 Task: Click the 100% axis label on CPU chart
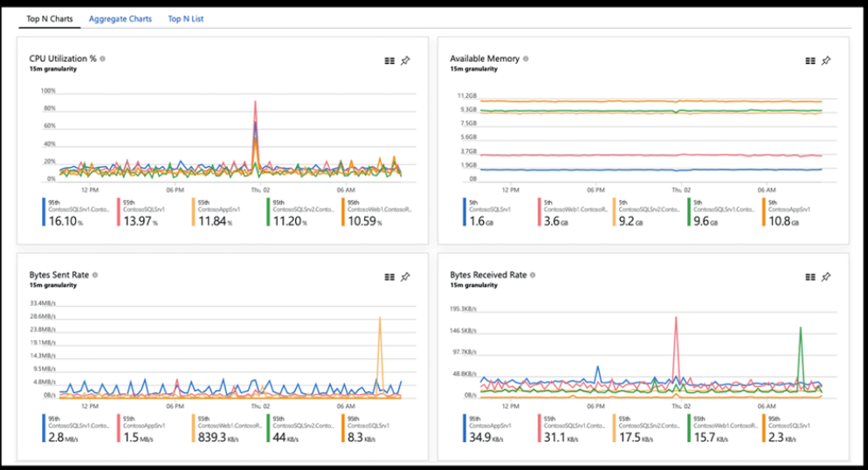[x=48, y=91]
